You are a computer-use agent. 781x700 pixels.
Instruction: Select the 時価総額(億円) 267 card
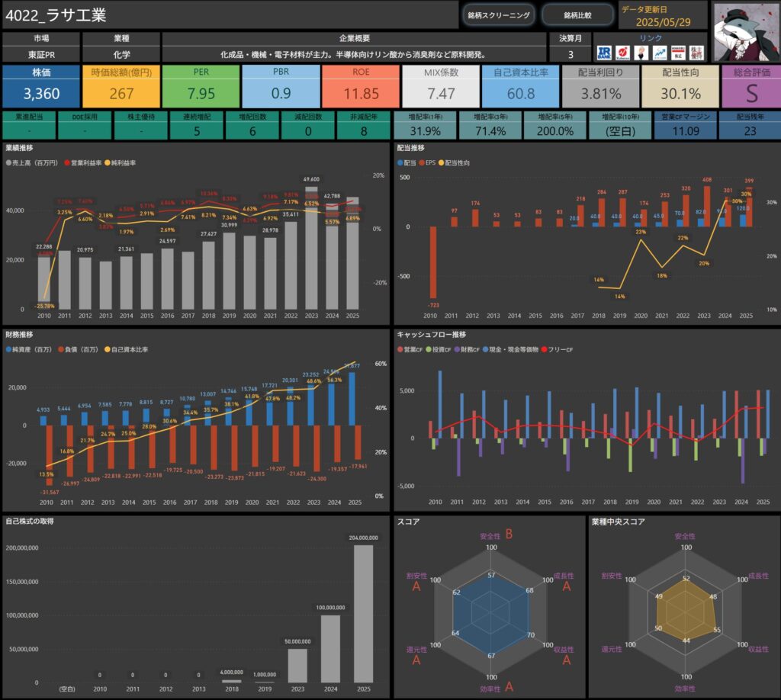pos(121,86)
